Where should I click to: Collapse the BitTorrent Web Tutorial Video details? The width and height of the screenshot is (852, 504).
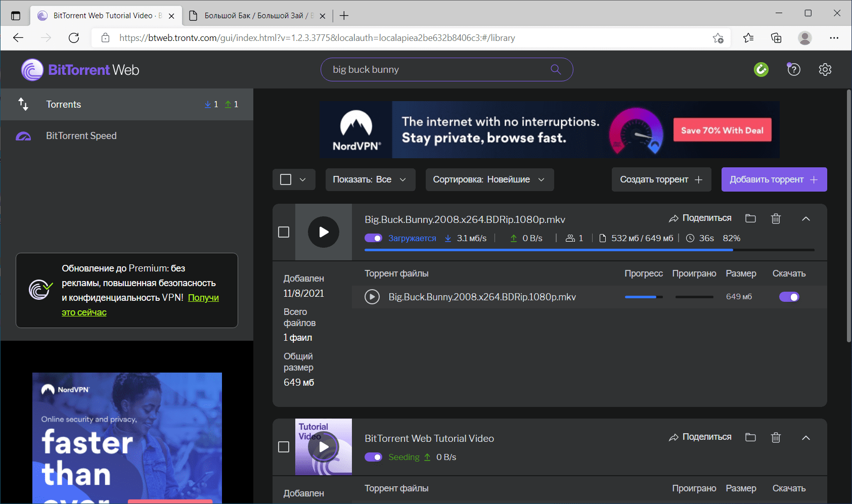(806, 437)
